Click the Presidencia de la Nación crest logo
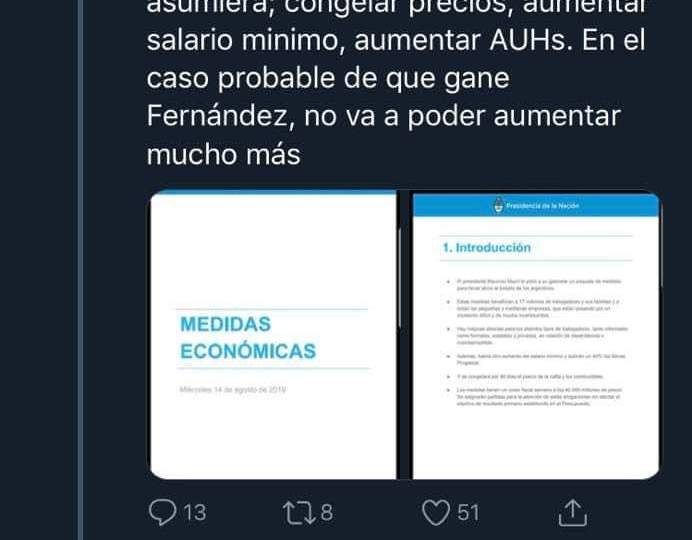The image size is (692, 540). [x=499, y=206]
